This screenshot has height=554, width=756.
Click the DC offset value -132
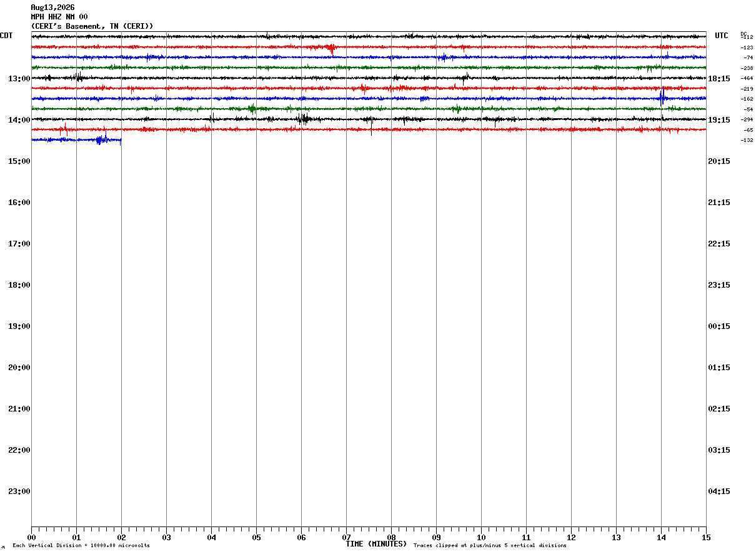[x=747, y=140]
